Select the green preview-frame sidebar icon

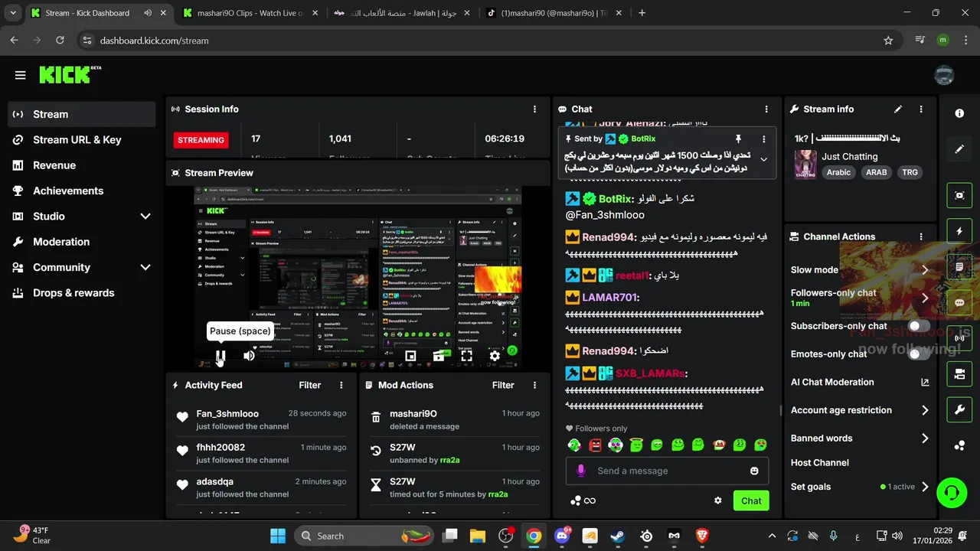[x=959, y=195]
